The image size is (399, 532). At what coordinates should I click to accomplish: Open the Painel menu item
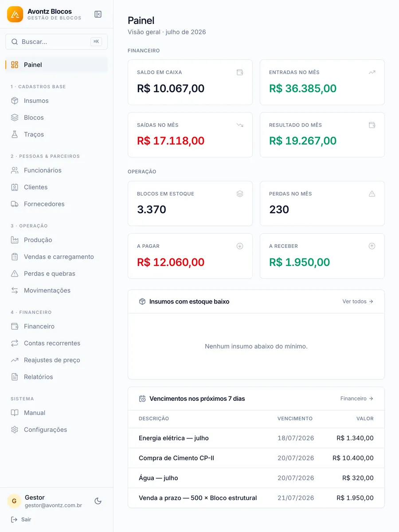coord(56,65)
